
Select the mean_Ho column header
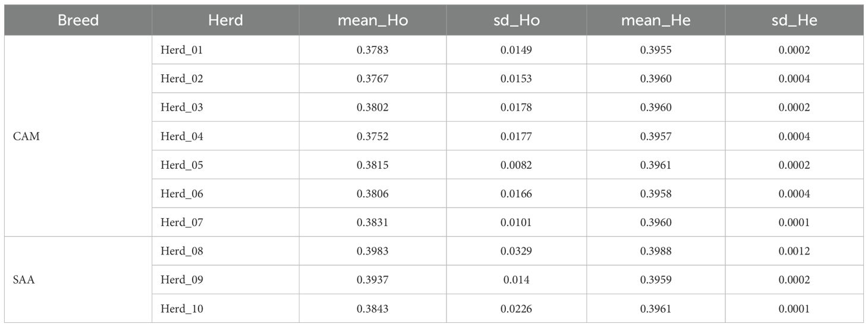(x=372, y=20)
